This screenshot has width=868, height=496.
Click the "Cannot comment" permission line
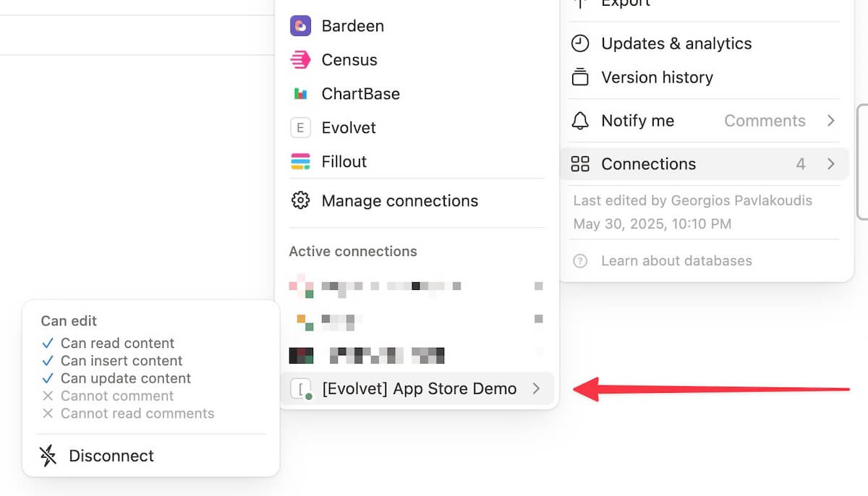pos(117,396)
